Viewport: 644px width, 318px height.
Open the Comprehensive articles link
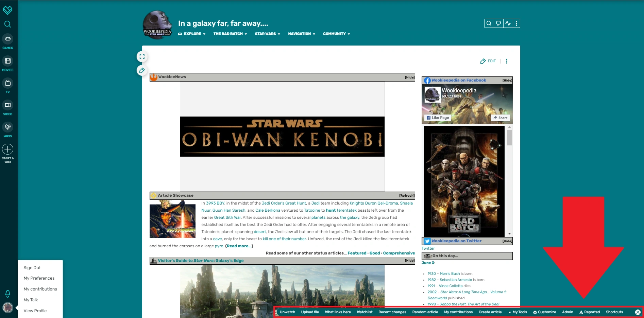click(399, 253)
